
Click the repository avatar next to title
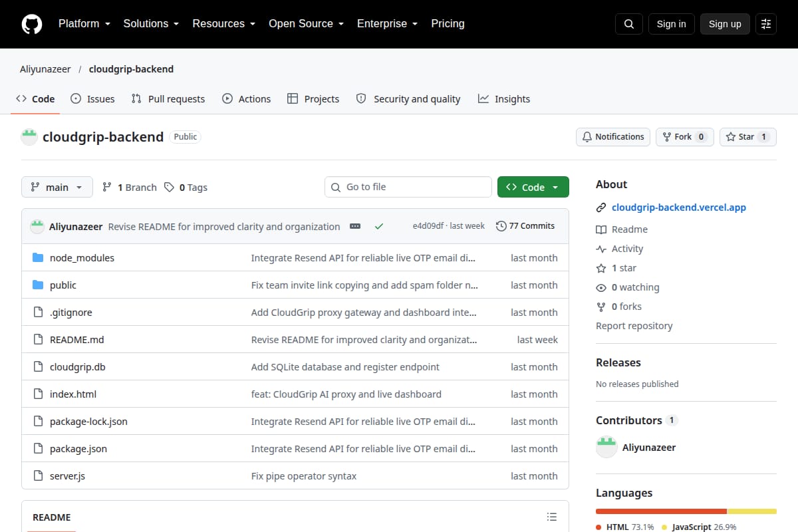[x=29, y=137]
